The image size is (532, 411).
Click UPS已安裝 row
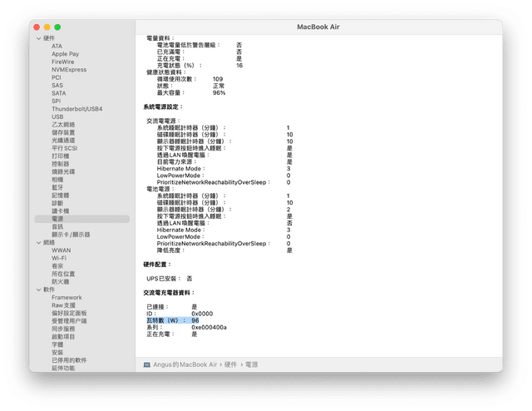tap(170, 279)
